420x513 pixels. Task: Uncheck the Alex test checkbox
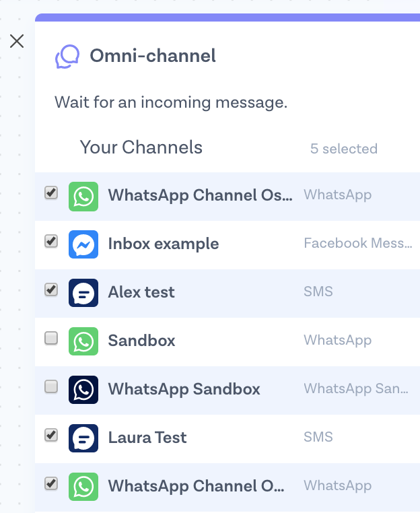coord(51,289)
